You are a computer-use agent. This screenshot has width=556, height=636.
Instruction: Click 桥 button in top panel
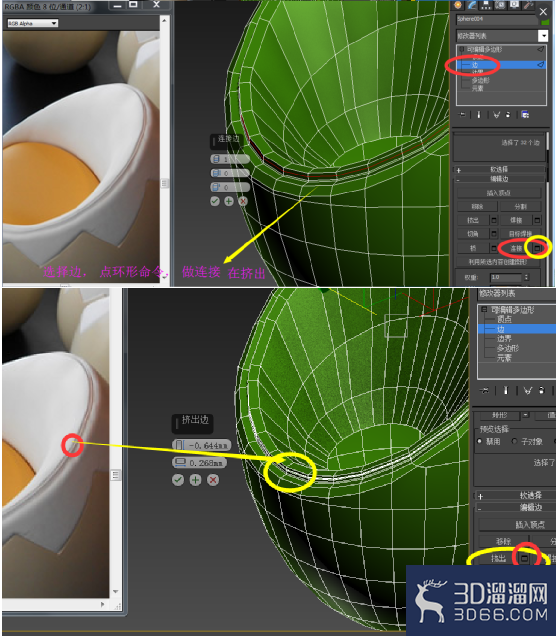(x=473, y=248)
